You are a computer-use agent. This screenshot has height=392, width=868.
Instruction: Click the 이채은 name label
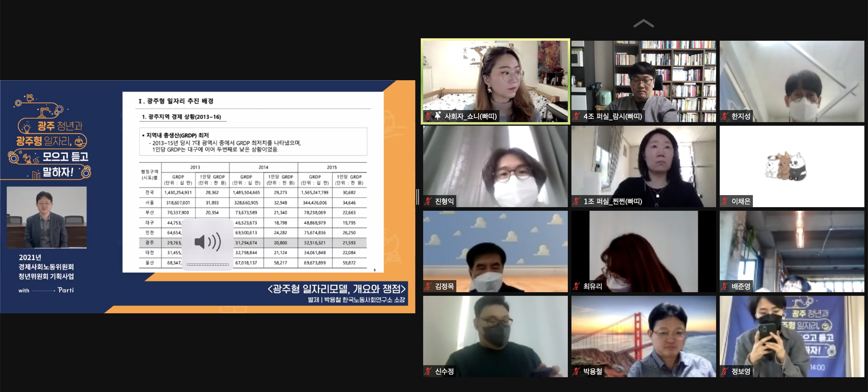click(741, 201)
